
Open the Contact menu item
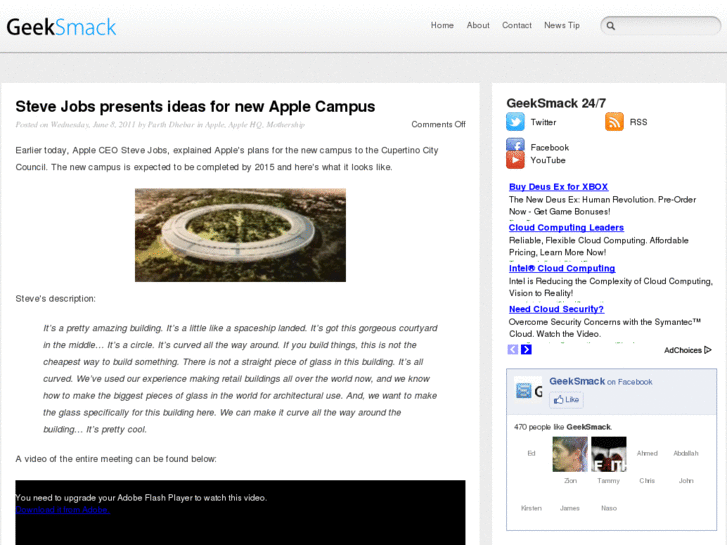click(517, 25)
